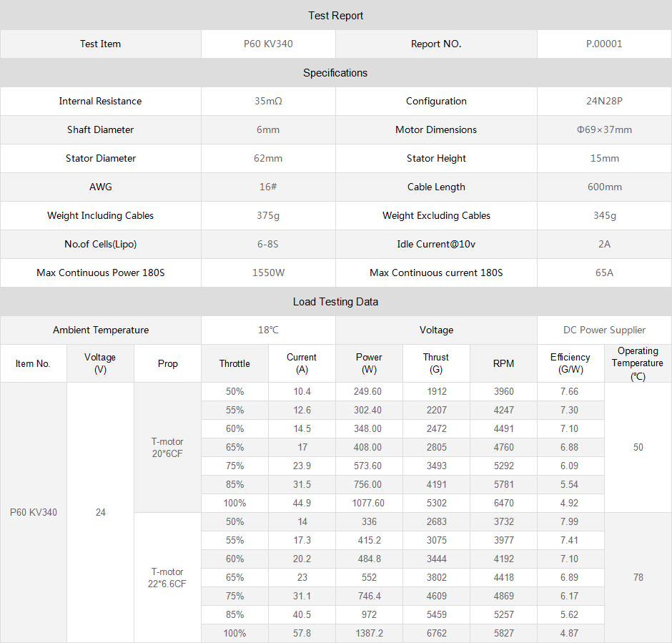Viewport: 672px width, 643px height.
Task: Click the '14.5' current value
Action: [x=302, y=428]
